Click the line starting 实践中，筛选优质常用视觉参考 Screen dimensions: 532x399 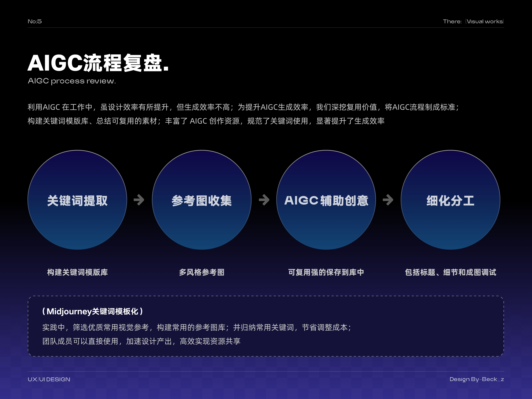[x=197, y=327]
